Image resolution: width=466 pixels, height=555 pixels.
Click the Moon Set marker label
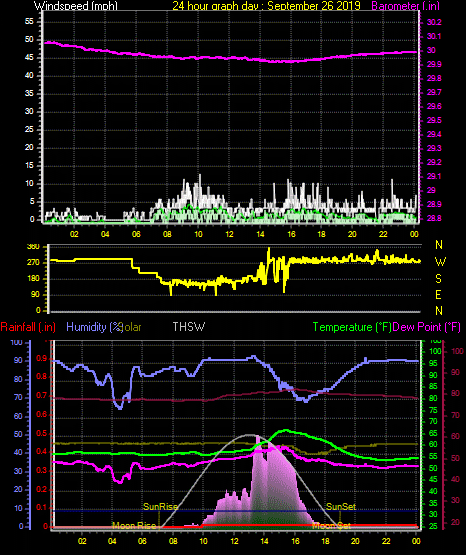tap(331, 526)
